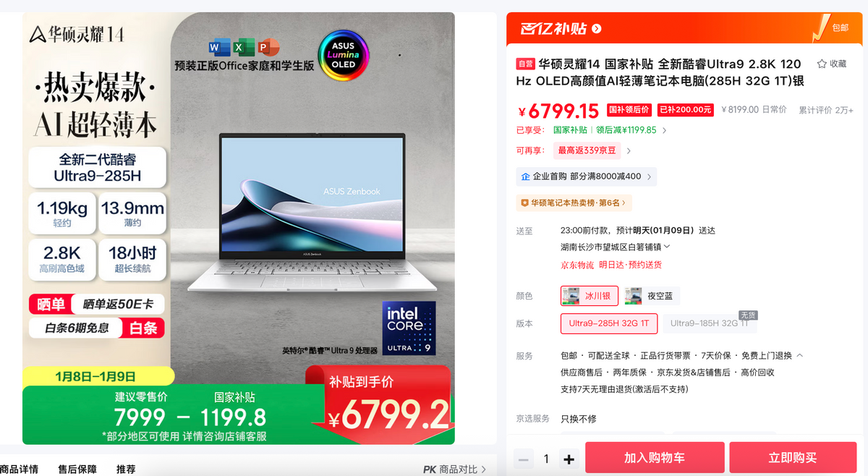
Task: Select the 冰川银 color option
Action: [590, 296]
